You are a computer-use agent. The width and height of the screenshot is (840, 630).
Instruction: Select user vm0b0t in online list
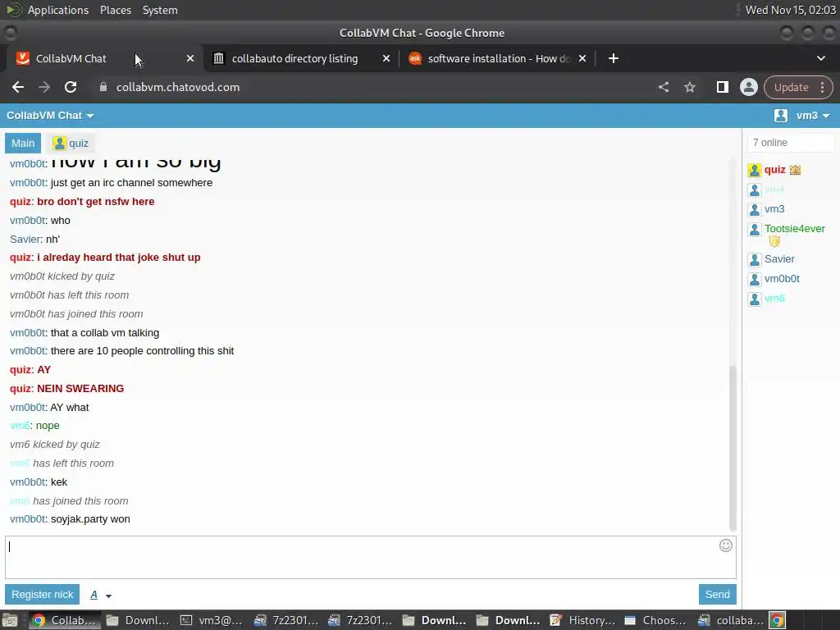tap(782, 279)
